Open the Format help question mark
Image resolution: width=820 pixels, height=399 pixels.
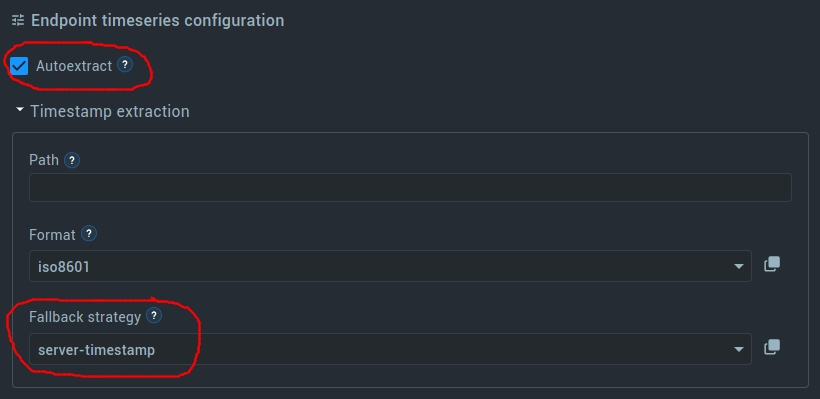[89, 234]
